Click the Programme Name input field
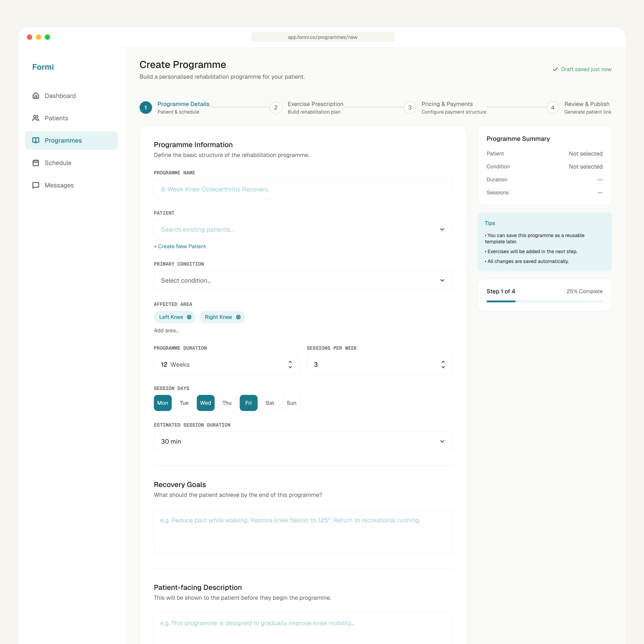 click(303, 189)
